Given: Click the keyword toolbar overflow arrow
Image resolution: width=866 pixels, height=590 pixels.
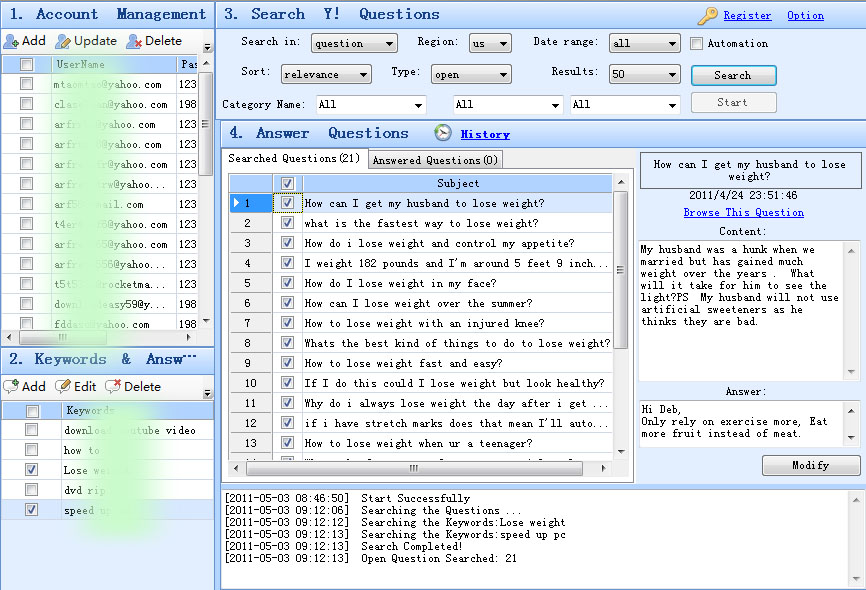Looking at the screenshot, I should 208,393.
